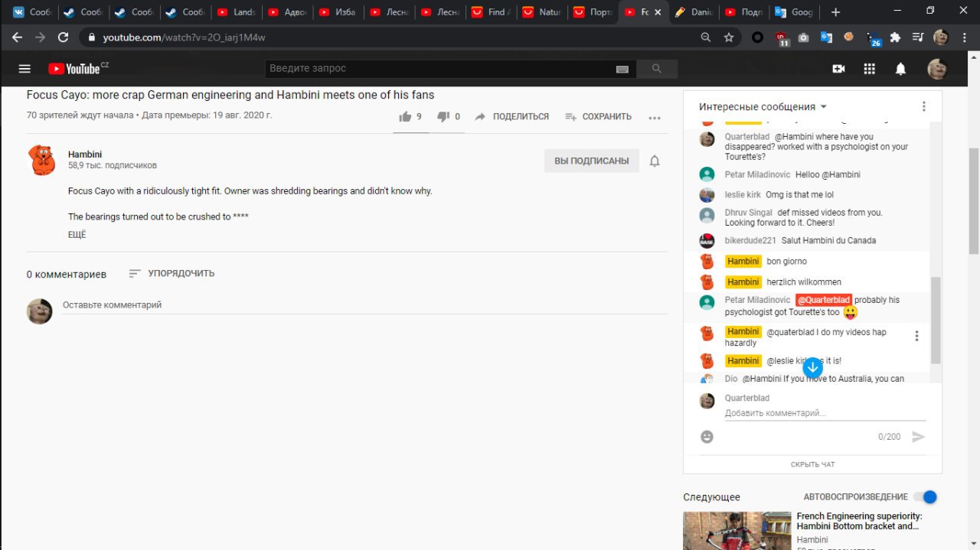Open options for Hambini's @quaterblad message
The height and width of the screenshot is (550, 980).
click(916, 336)
